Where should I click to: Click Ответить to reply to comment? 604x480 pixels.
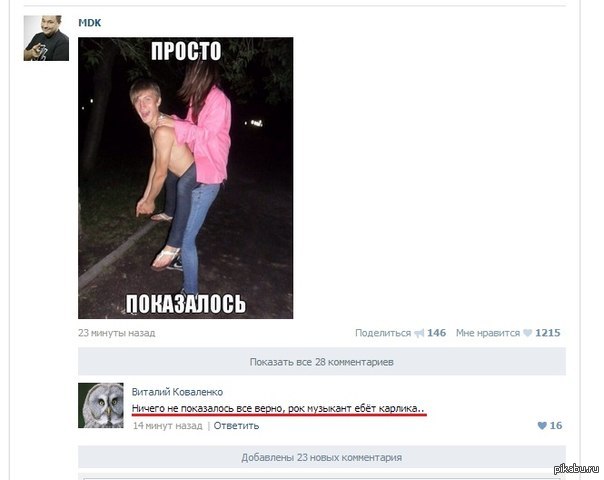tap(236, 426)
